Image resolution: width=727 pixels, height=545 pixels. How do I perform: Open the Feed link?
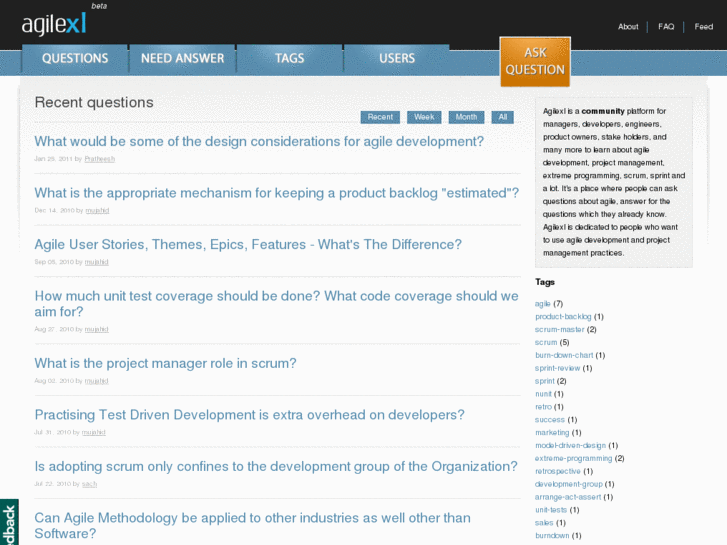(x=703, y=27)
